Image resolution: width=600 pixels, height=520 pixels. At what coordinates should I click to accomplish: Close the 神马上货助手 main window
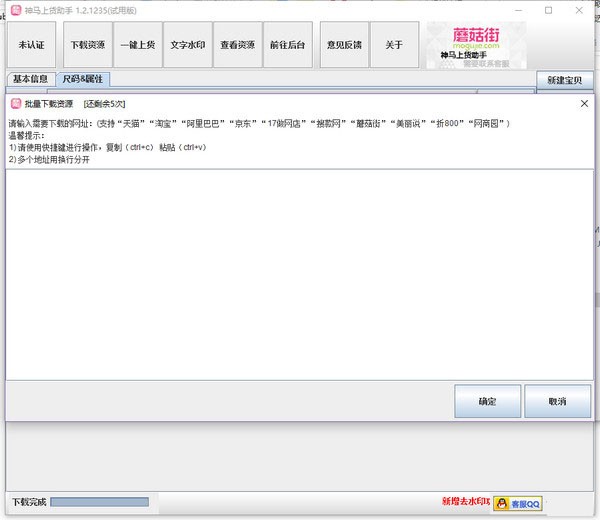[x=579, y=10]
